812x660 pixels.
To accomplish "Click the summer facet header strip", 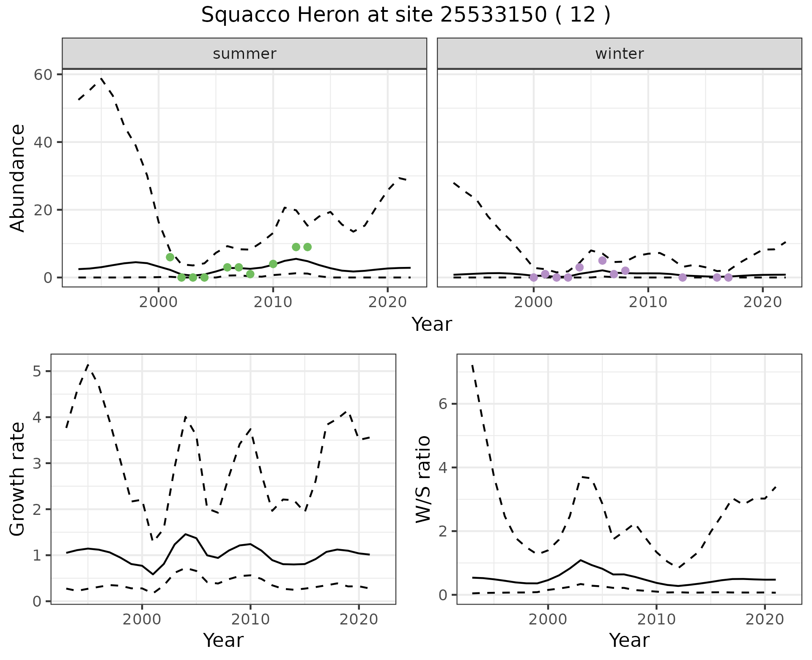I will 244,54.
